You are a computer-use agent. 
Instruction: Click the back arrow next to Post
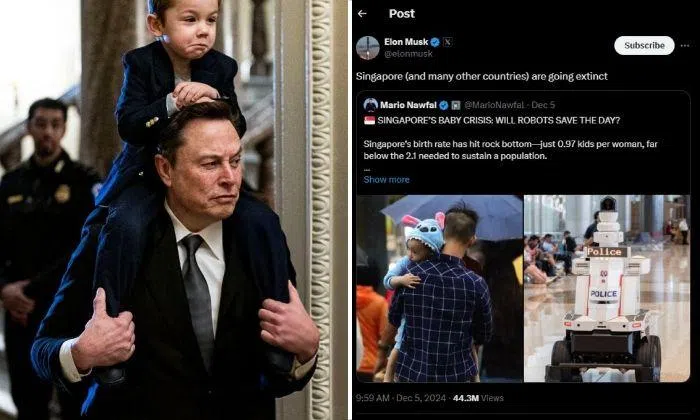tap(362, 14)
